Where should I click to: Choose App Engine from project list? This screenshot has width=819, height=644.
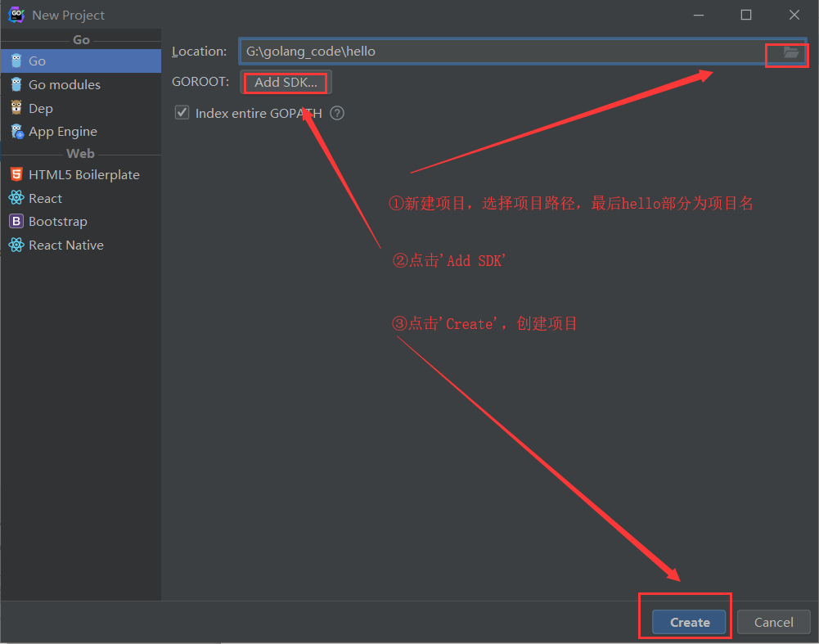63,131
